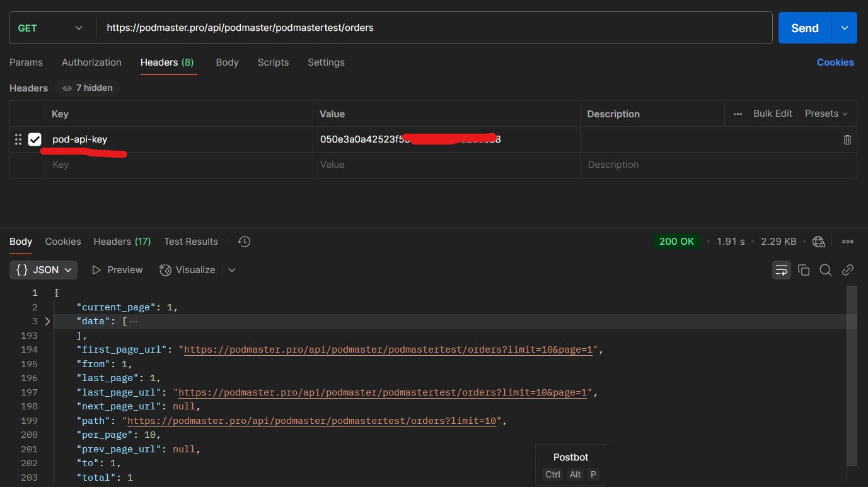The image size is (868, 487).
Task: Click the Description column header
Action: point(613,114)
